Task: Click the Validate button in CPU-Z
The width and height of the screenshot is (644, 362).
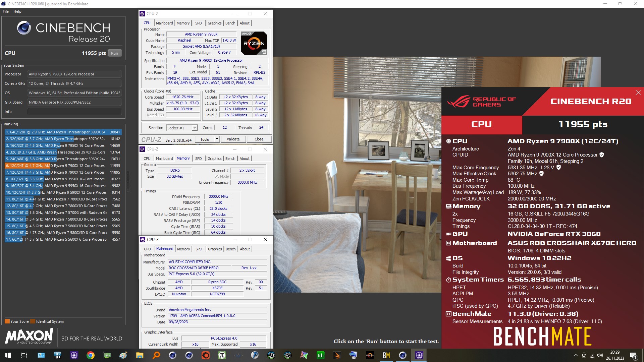Action: (x=233, y=139)
